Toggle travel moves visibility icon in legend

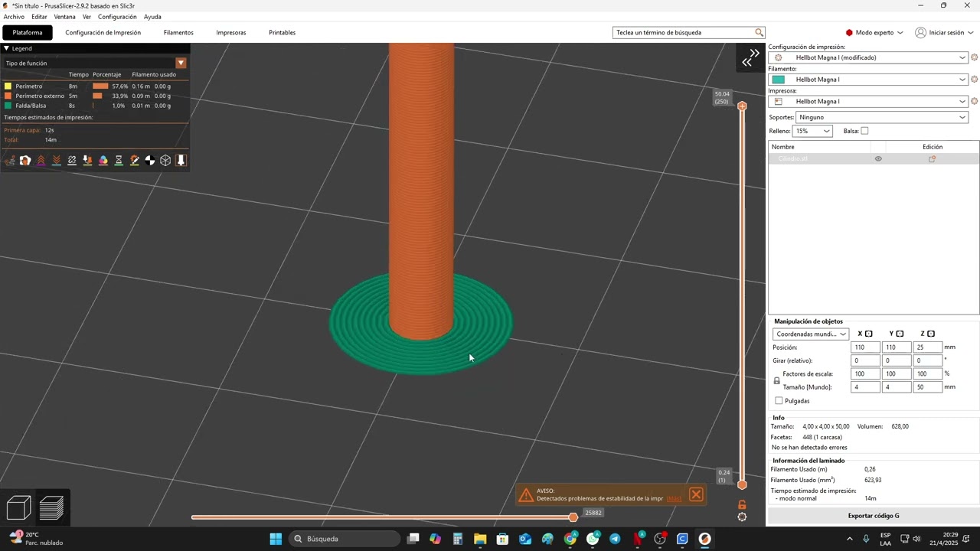tap(10, 161)
